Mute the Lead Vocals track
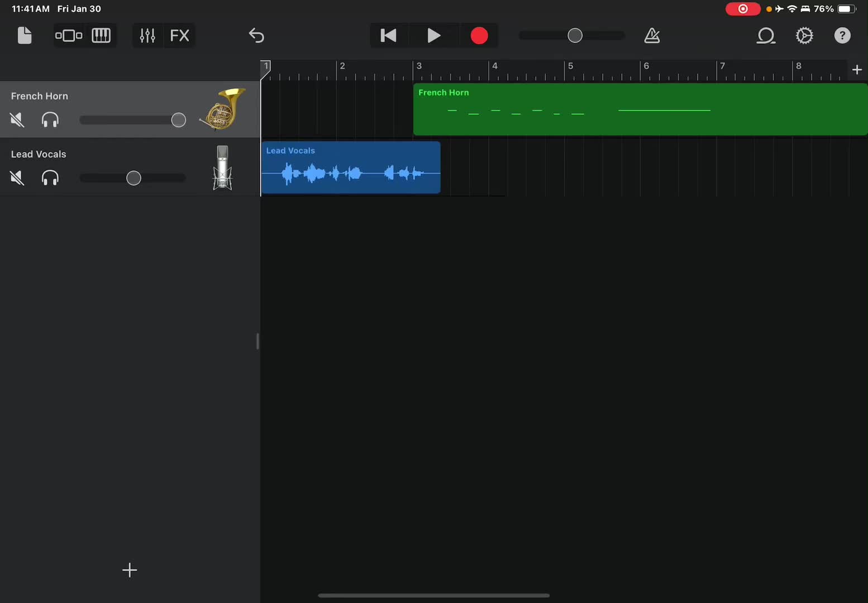The image size is (868, 603). (x=17, y=178)
